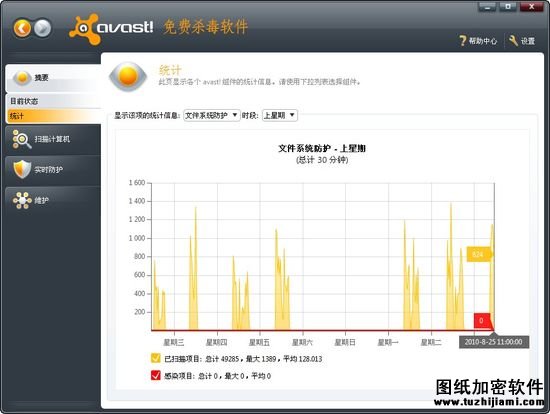The image size is (550, 414).
Task: Click the 星期一 axis label
Action: [388, 342]
